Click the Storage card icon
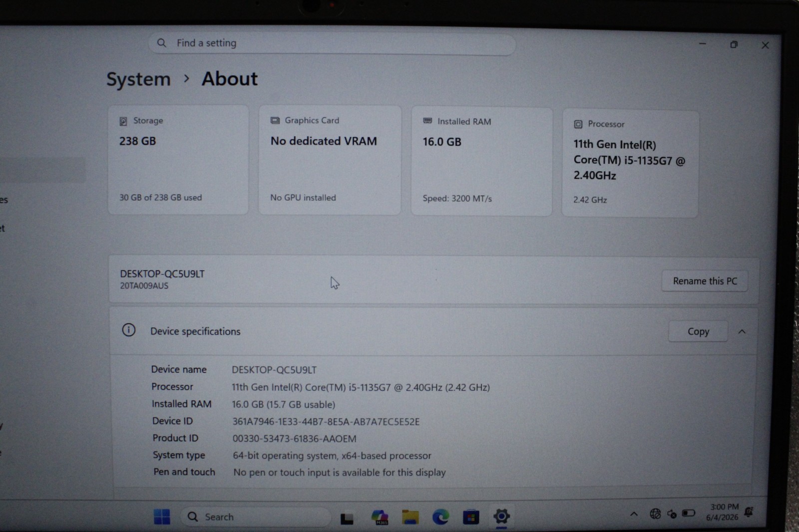 click(x=123, y=121)
